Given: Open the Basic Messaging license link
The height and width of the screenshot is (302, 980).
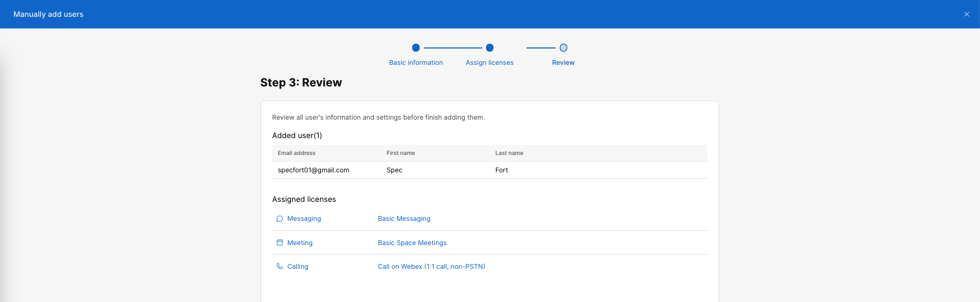Looking at the screenshot, I should (x=404, y=219).
